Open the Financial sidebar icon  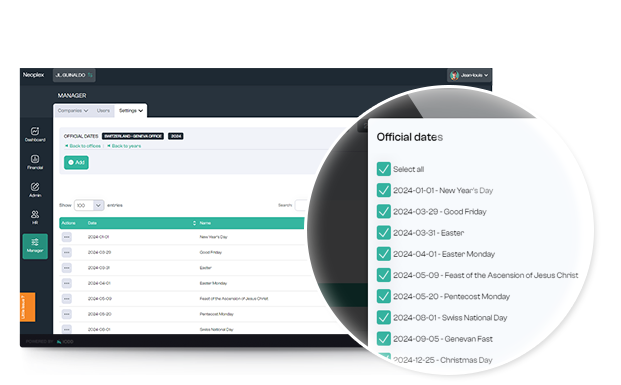point(35,162)
